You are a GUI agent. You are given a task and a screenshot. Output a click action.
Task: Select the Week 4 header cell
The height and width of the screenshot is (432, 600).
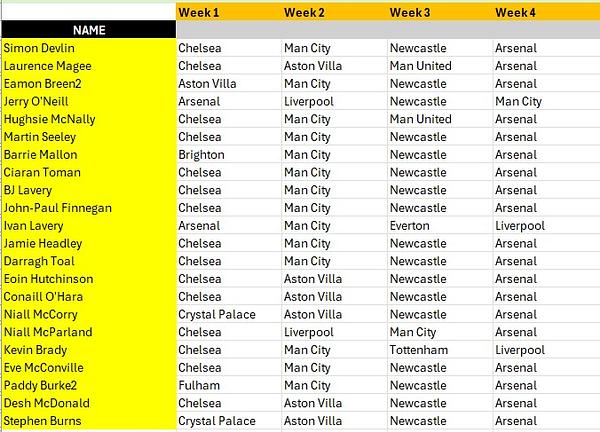[516, 12]
